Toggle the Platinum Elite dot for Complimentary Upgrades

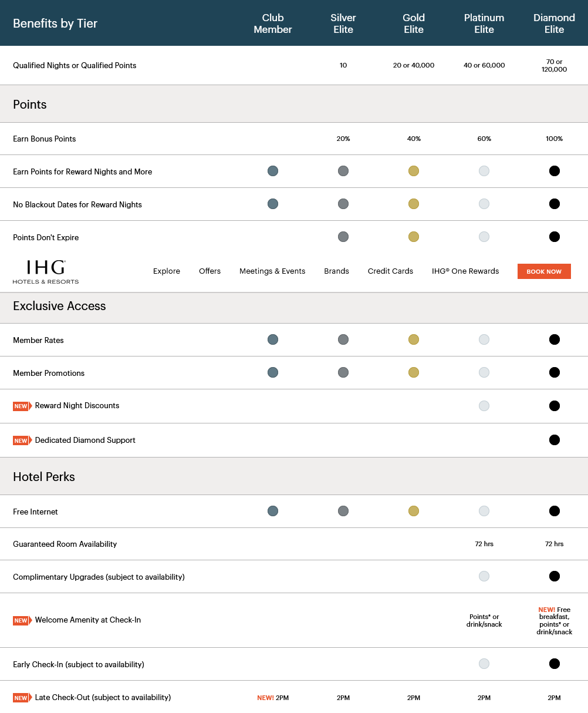[x=484, y=576]
